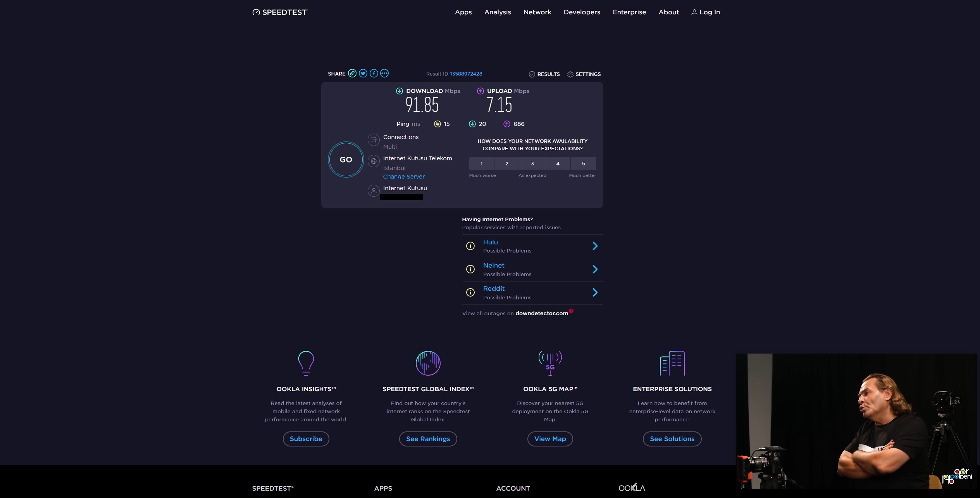The image size is (980, 498).
Task: Click the See Rankings button
Action: point(428,439)
